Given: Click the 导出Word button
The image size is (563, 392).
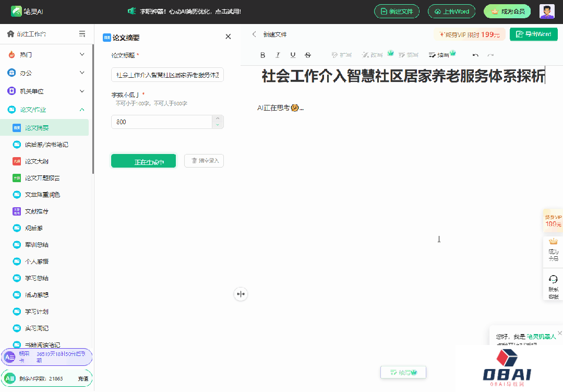Looking at the screenshot, I should pyautogui.click(x=533, y=34).
